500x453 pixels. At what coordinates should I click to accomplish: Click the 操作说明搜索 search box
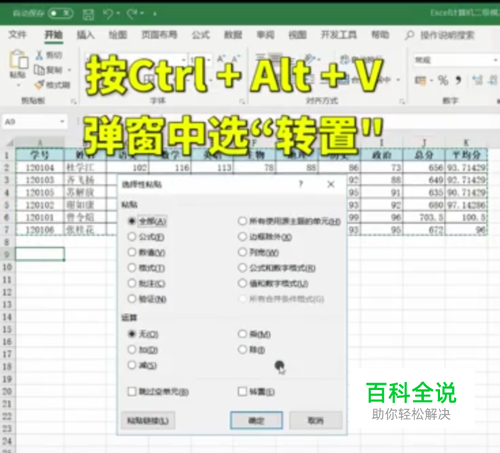point(447,35)
